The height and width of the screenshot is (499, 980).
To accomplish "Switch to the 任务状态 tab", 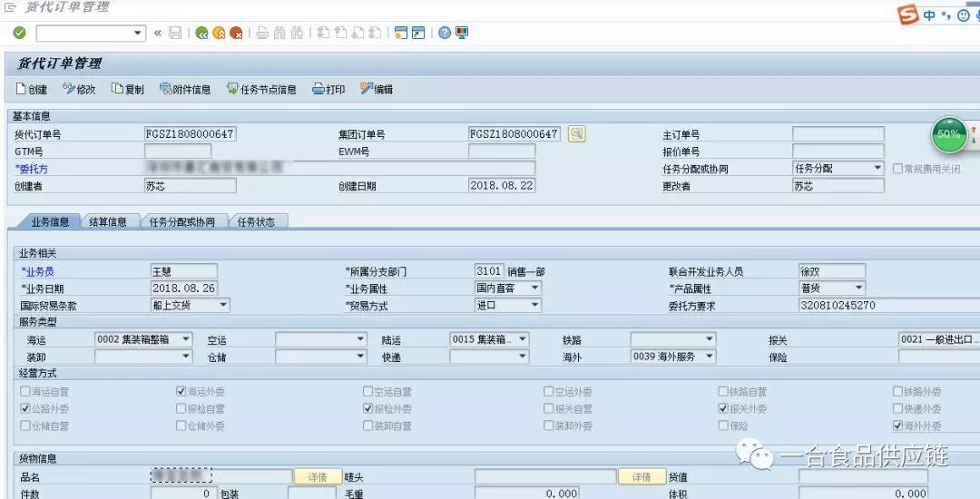I will click(x=256, y=221).
